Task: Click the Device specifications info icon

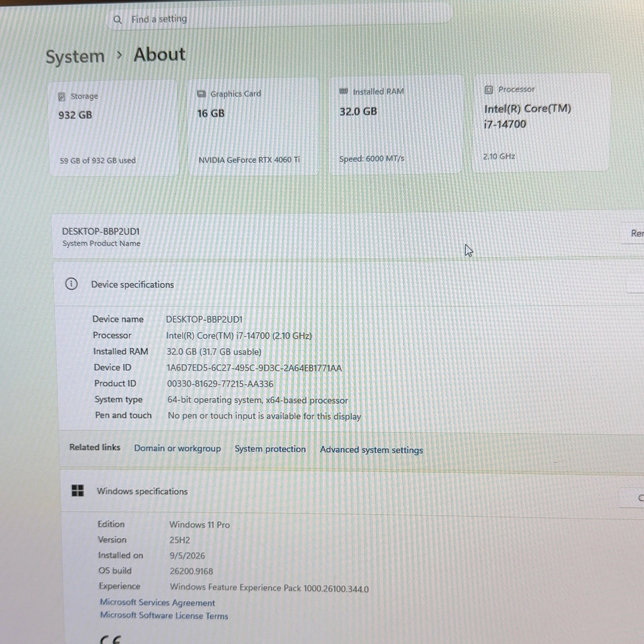Action: click(x=71, y=284)
